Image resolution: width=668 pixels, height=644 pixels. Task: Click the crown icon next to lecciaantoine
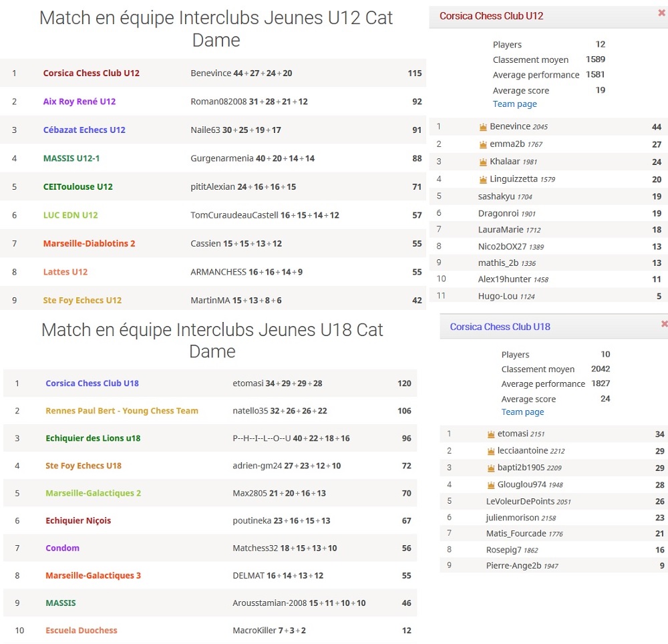[491, 451]
